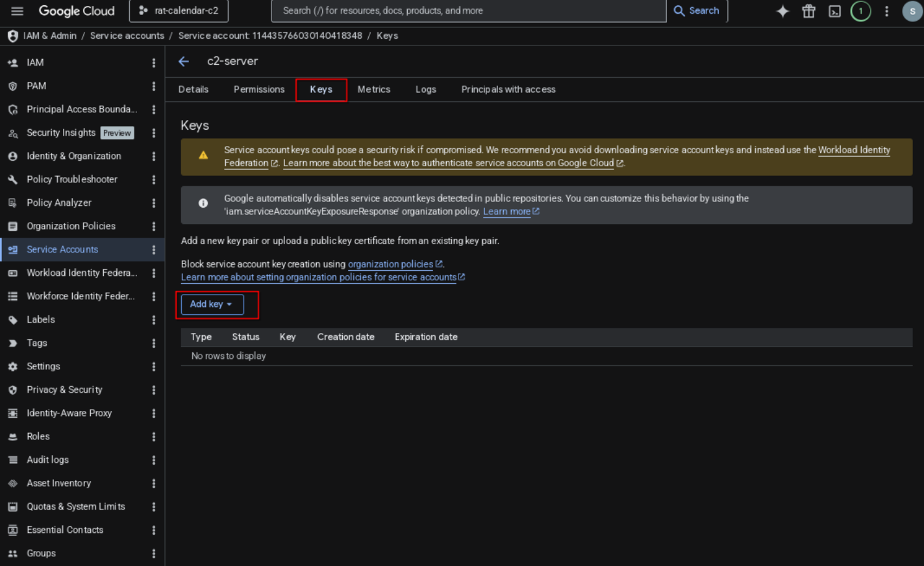924x566 pixels.
Task: Open the three-dot menu next to Policy Analyzer
Action: pyautogui.click(x=154, y=203)
